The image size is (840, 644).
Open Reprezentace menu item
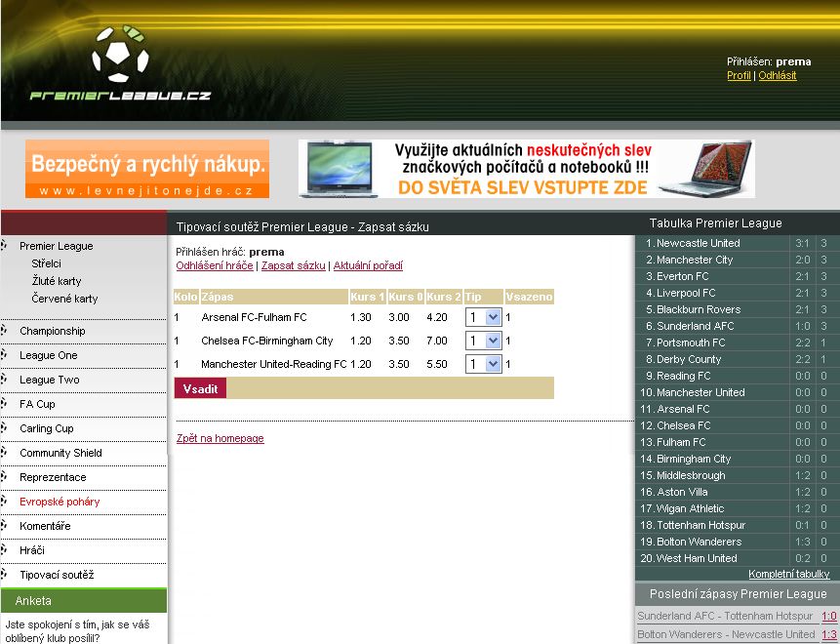pyautogui.click(x=53, y=477)
